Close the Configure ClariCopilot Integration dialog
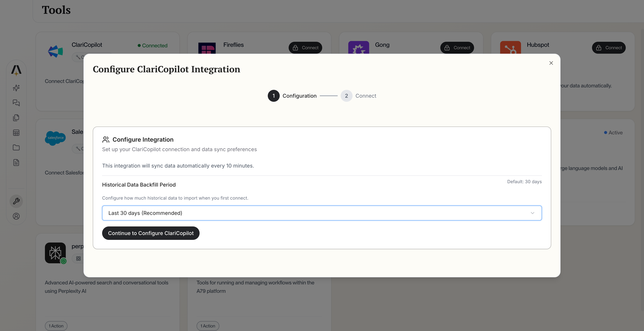Screen dimensions: 644x331 tap(551, 63)
